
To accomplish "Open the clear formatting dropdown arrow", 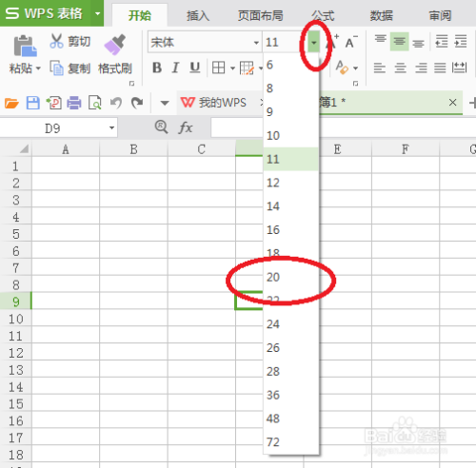I will point(356,68).
